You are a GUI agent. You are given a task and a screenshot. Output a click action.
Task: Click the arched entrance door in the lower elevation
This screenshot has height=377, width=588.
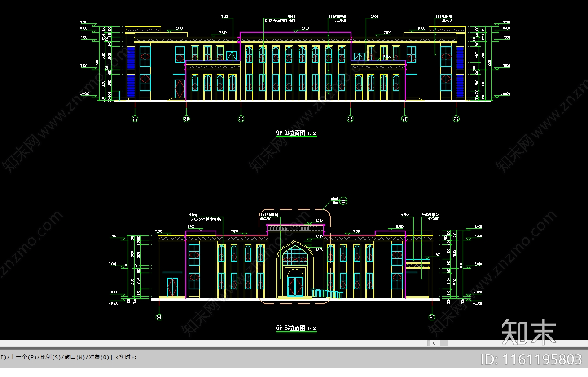295,286
